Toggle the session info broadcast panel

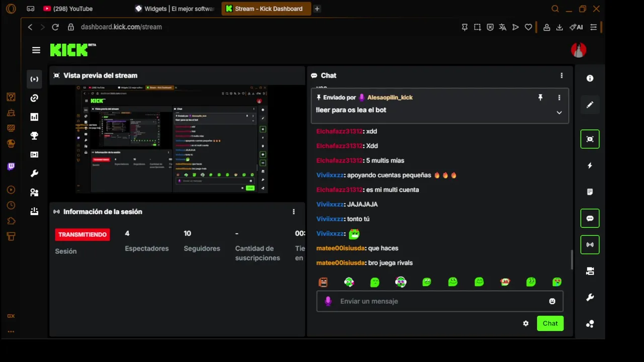(590, 245)
